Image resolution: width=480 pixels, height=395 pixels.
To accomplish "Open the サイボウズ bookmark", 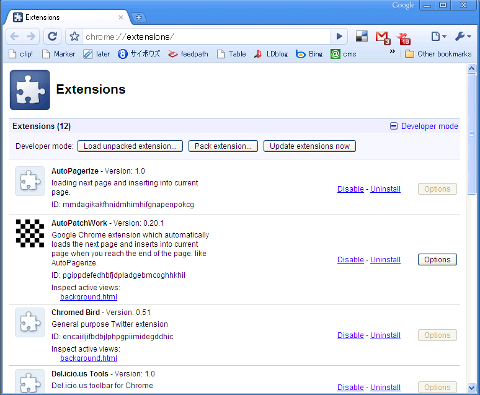I will click(139, 54).
